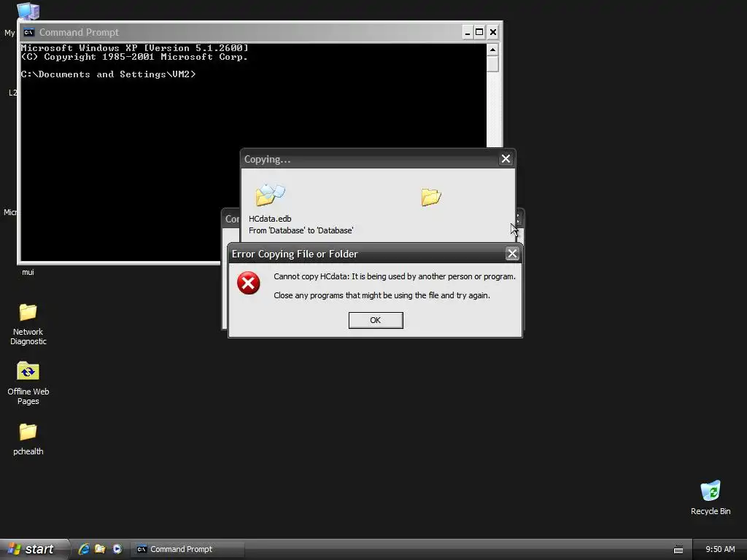Close the Error Copying File dialog
Image resolution: width=747 pixels, height=560 pixels.
[512, 254]
